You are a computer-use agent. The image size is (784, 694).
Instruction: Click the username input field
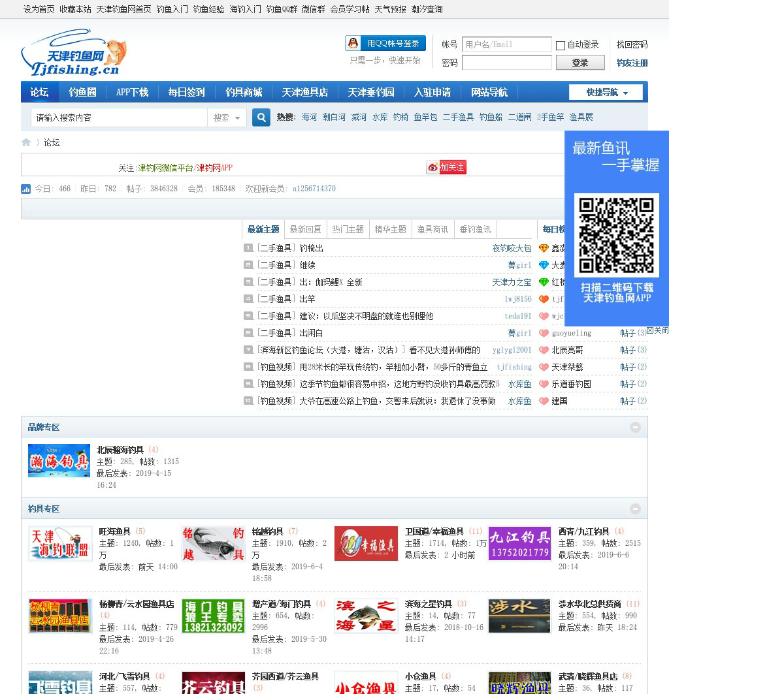click(x=506, y=44)
